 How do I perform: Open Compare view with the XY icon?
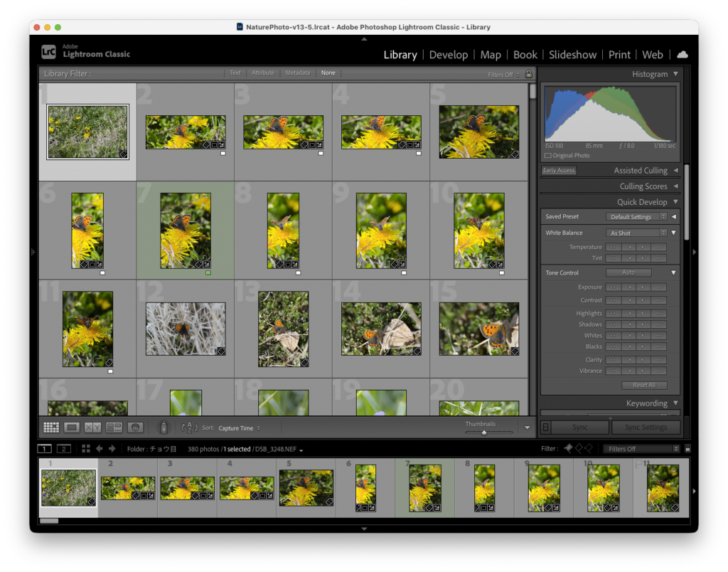pos(92,427)
